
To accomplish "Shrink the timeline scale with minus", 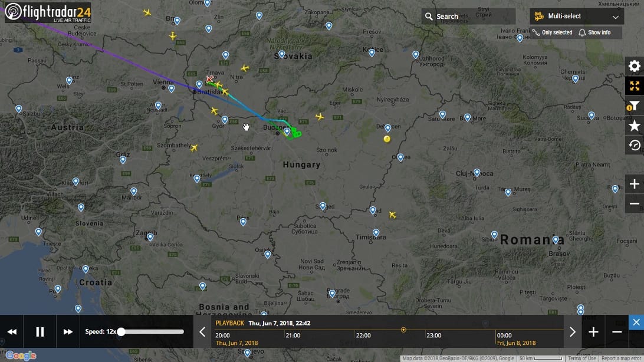I will pyautogui.click(x=616, y=331).
